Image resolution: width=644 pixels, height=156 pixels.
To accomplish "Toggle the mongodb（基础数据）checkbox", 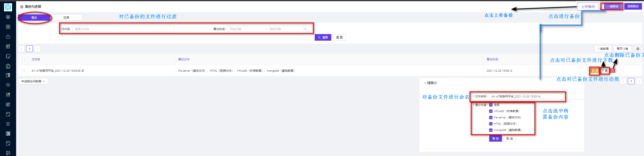I will coord(491,130).
